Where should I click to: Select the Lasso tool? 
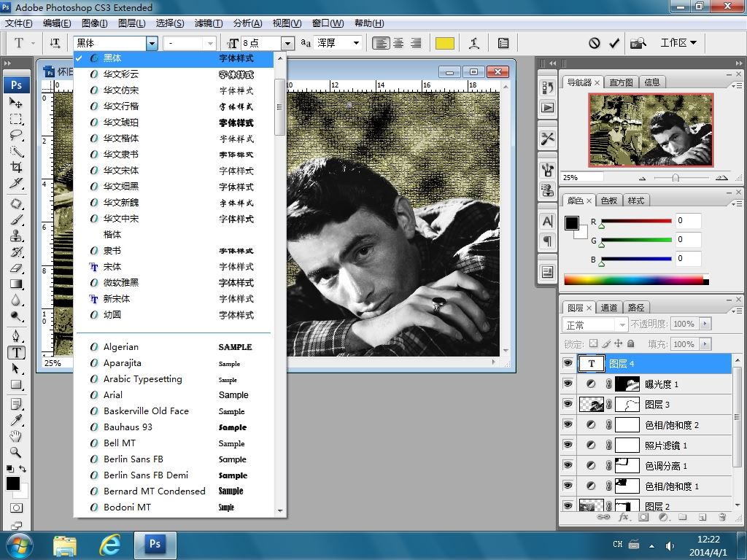16,135
